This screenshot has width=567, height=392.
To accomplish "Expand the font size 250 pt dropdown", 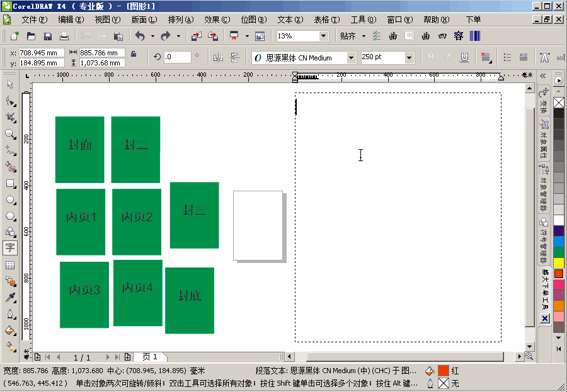I will click(x=409, y=58).
